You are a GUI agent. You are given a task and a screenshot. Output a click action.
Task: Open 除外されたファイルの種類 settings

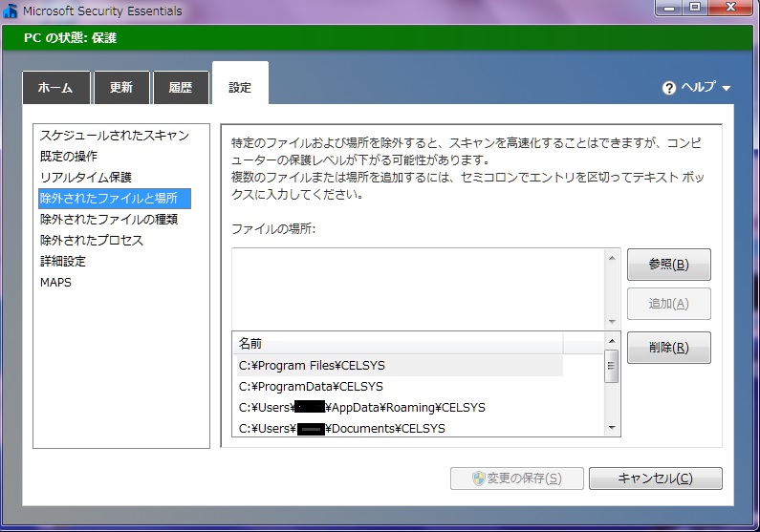tap(109, 220)
